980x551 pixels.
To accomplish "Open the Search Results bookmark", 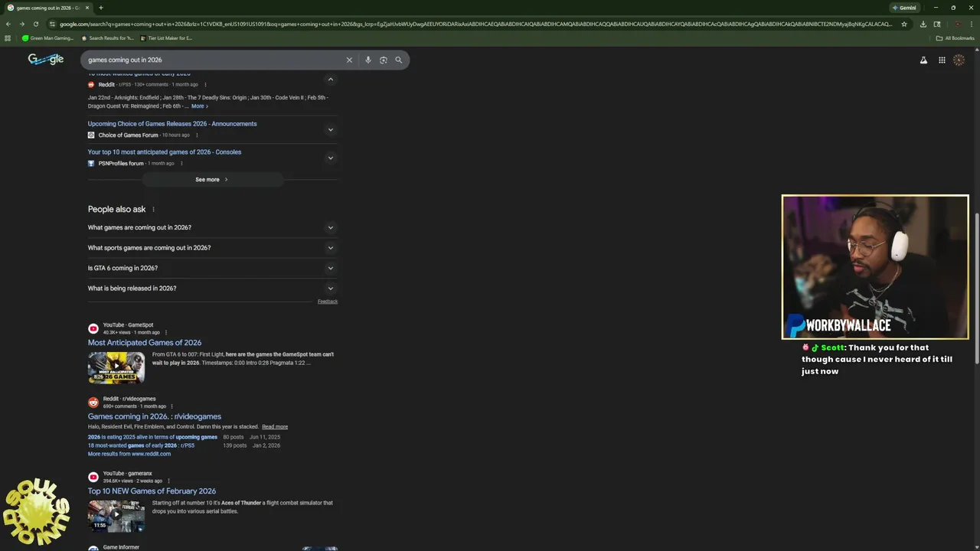I will [107, 37].
